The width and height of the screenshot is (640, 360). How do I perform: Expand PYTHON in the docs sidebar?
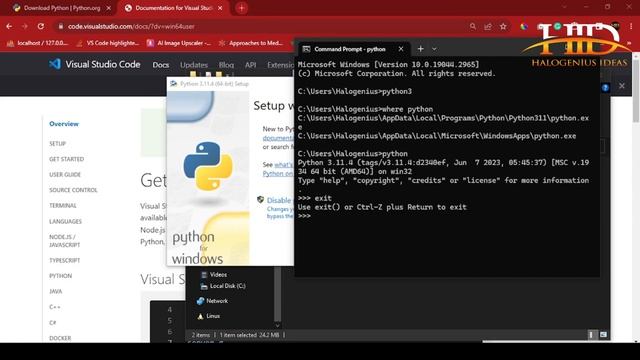(60, 276)
